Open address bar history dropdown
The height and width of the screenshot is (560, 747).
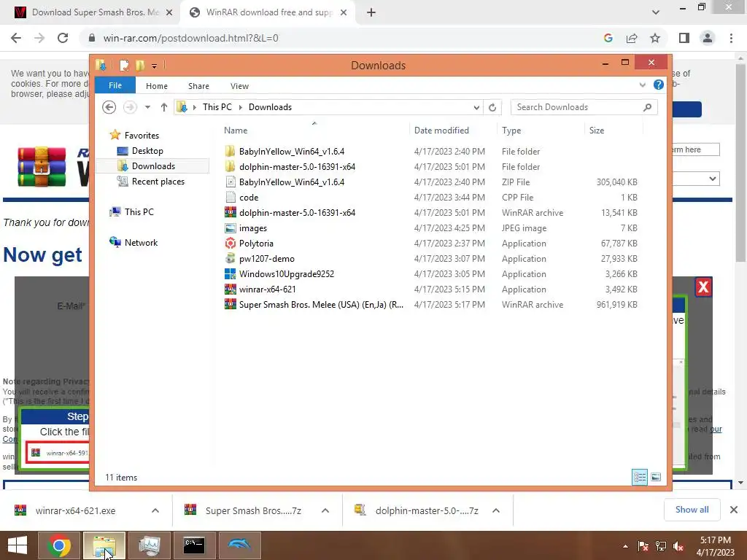(476, 107)
